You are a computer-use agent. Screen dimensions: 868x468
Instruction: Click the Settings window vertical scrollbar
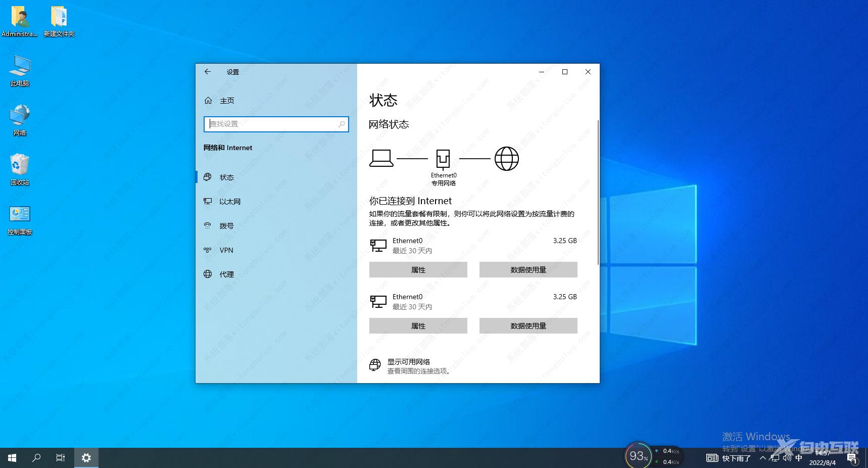pos(598,192)
